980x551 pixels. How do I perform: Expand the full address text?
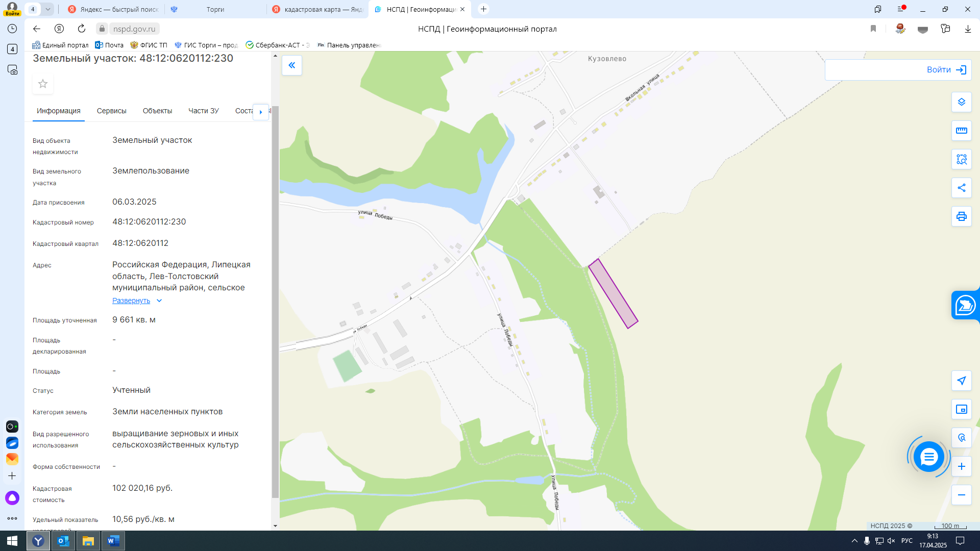pyautogui.click(x=137, y=300)
